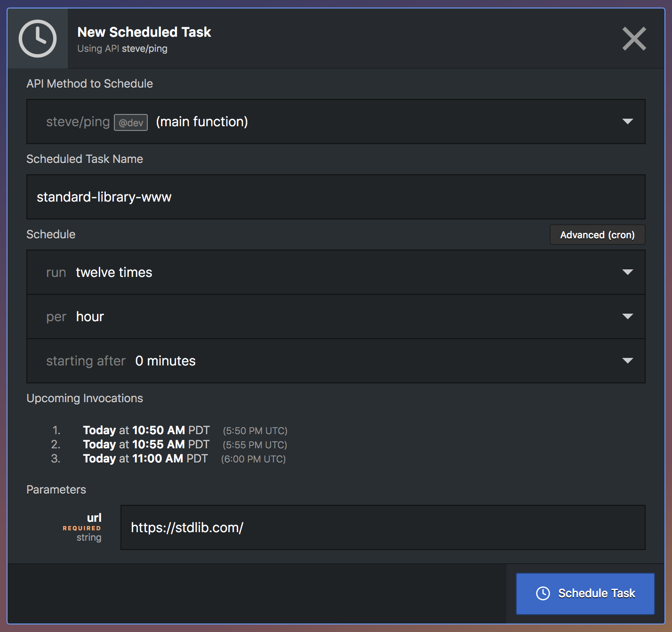The width and height of the screenshot is (672, 632).
Task: Open the run frequency dropdown arrow
Action: click(627, 272)
